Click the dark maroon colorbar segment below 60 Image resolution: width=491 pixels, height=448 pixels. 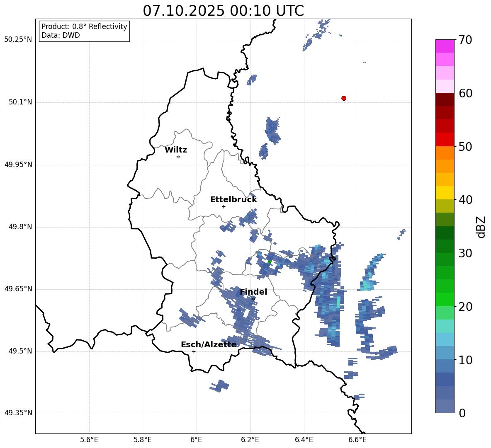point(445,99)
